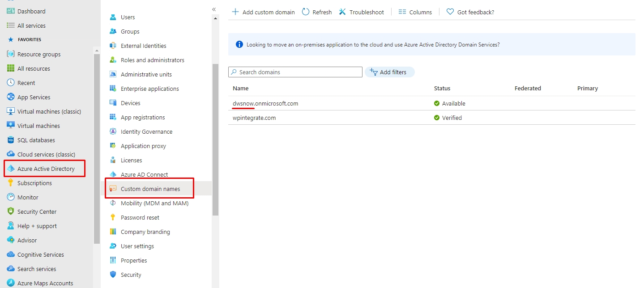Viewport: 644px width, 288px height.
Task: Click the Advisor icon
Action: pos(11,240)
